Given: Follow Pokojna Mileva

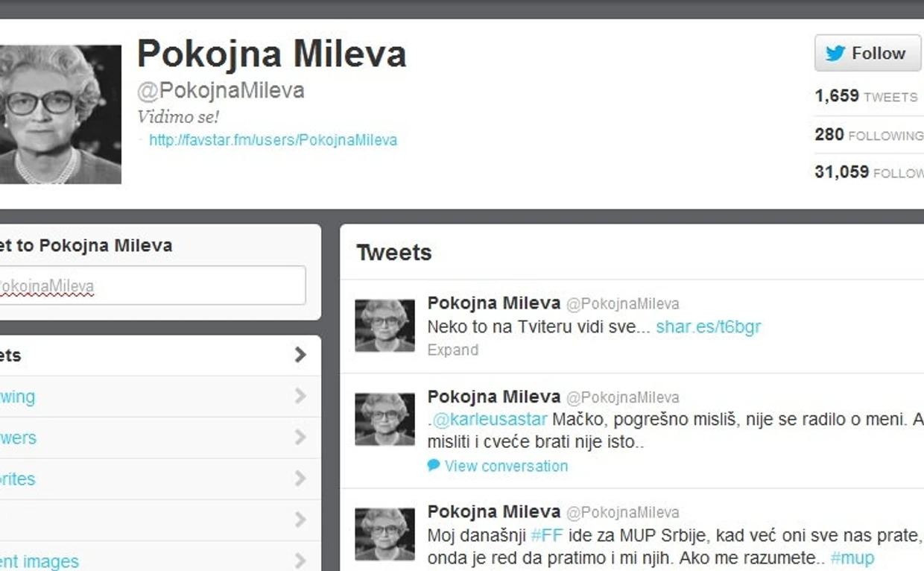Looking at the screenshot, I should (868, 53).
